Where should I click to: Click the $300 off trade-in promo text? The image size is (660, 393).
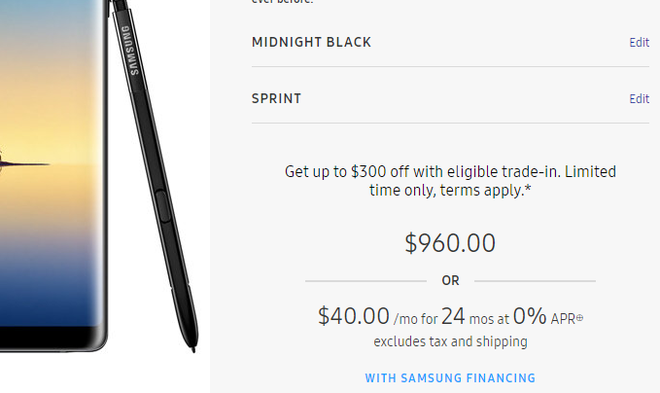coord(450,181)
